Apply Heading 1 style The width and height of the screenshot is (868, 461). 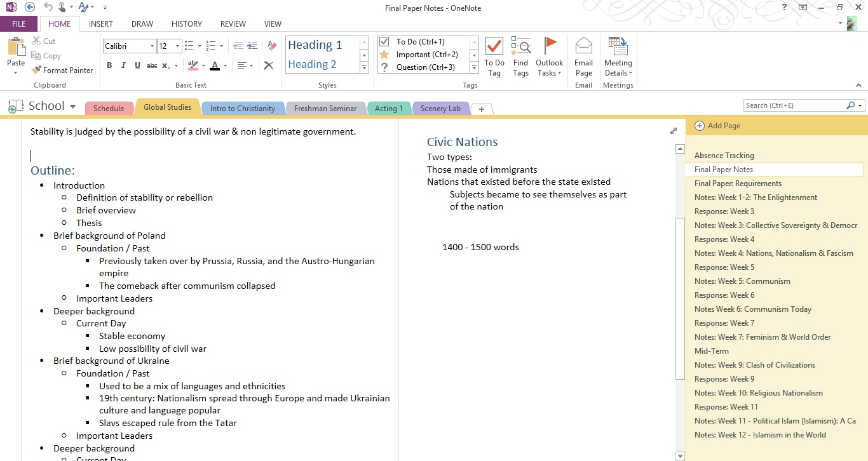pyautogui.click(x=323, y=45)
